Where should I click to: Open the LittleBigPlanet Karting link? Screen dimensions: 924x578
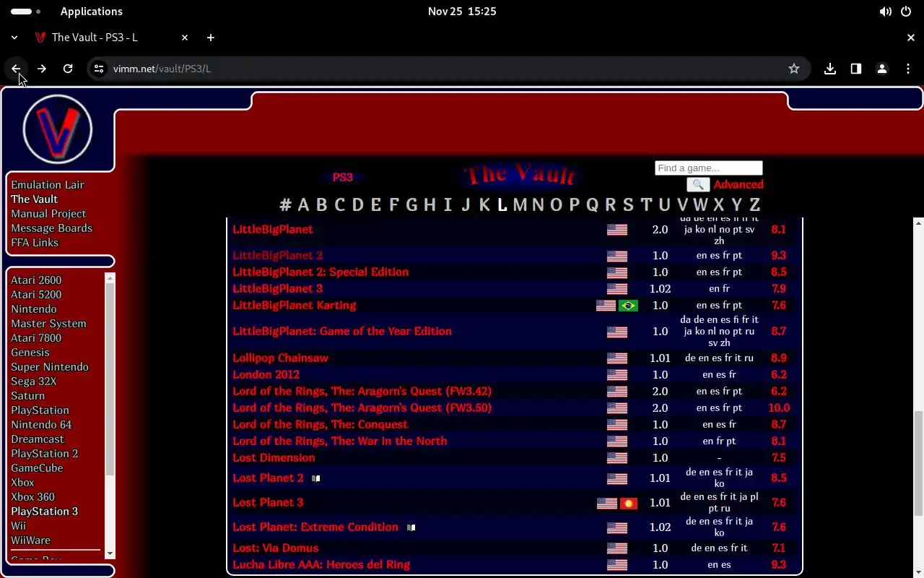coord(295,306)
